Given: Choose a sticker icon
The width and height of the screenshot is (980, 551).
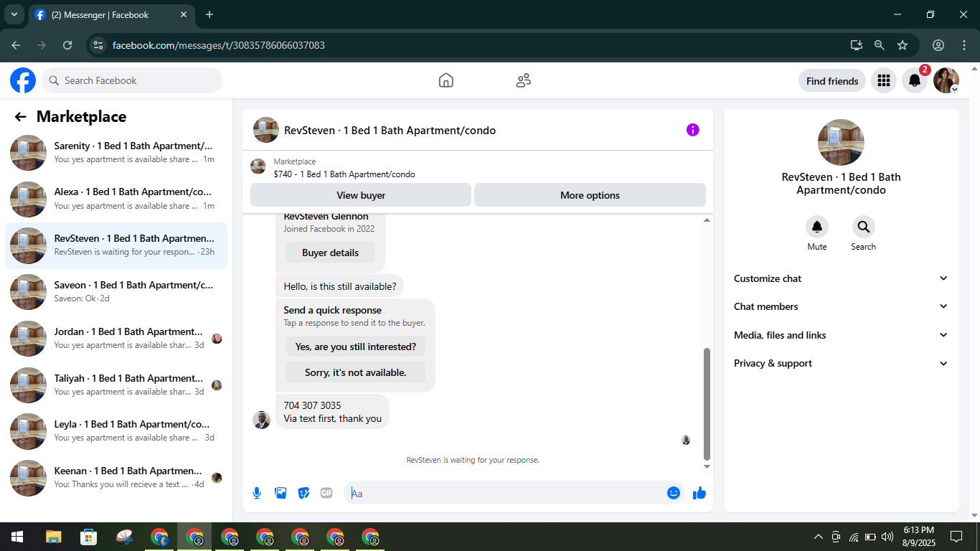Looking at the screenshot, I should 303,493.
